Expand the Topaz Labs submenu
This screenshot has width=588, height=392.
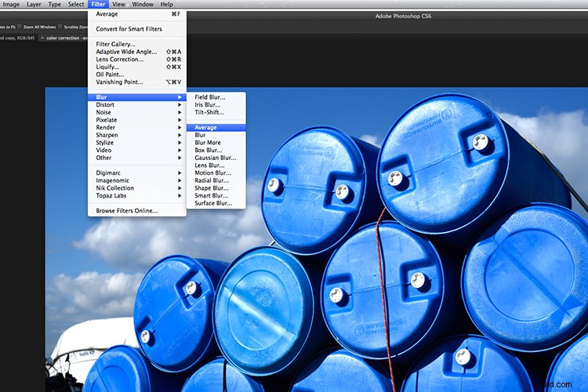point(137,195)
